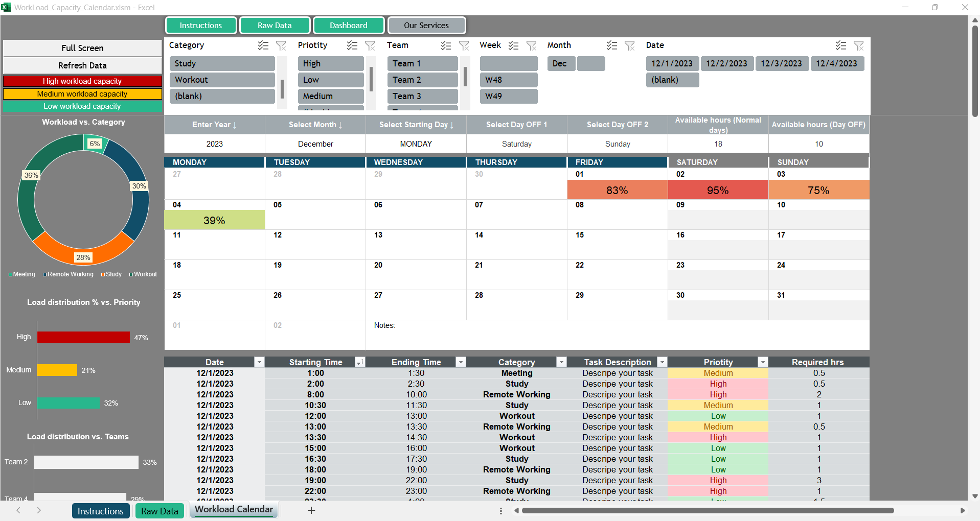Click the multi-select icon on Date slicer
This screenshot has width=980, height=521.
pos(841,45)
